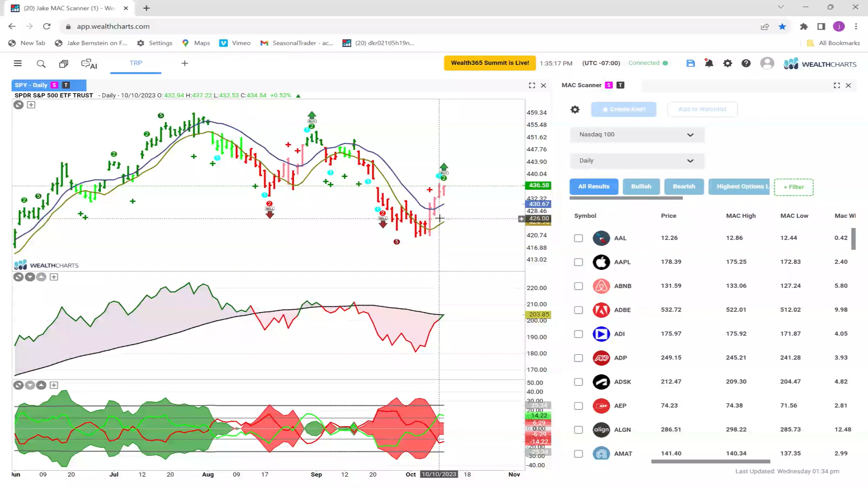
Task: Open the help question mark
Action: point(746,64)
